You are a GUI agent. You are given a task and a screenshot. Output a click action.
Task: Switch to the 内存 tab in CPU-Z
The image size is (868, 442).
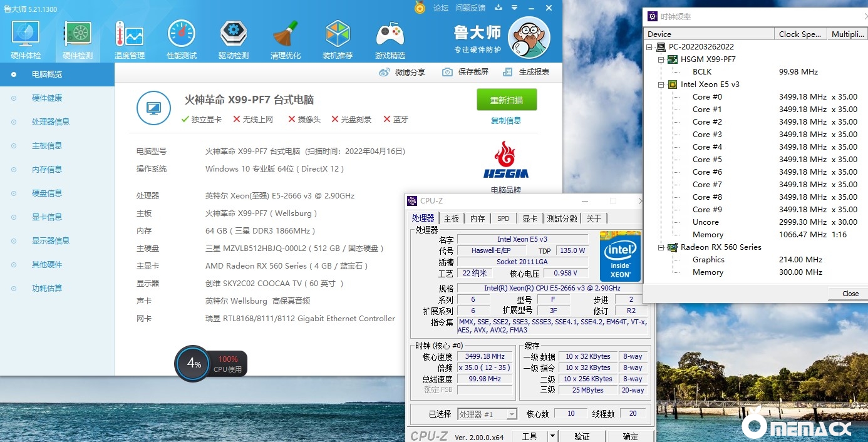point(478,218)
